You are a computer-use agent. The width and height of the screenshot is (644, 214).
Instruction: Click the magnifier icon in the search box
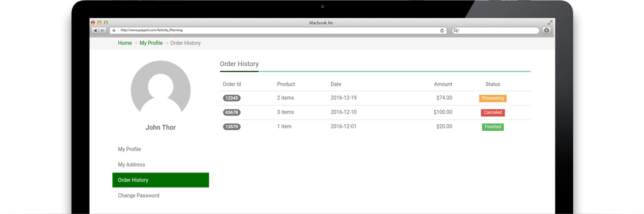(455, 30)
